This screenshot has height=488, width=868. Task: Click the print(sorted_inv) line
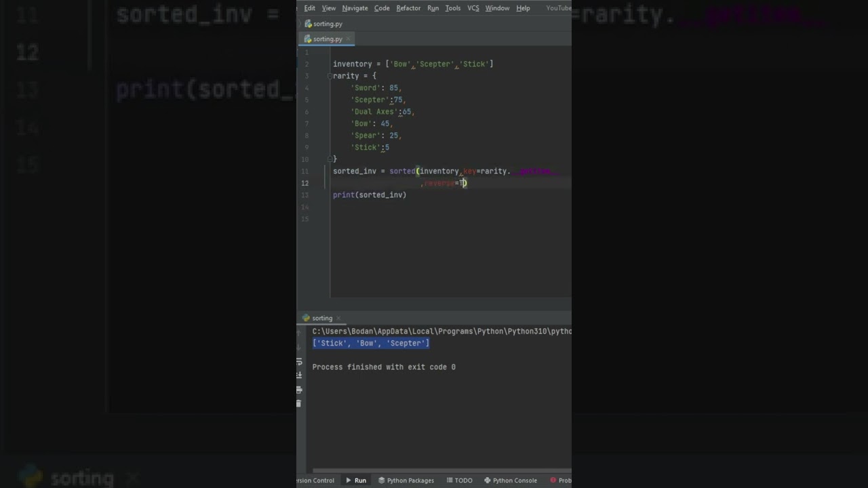(370, 195)
